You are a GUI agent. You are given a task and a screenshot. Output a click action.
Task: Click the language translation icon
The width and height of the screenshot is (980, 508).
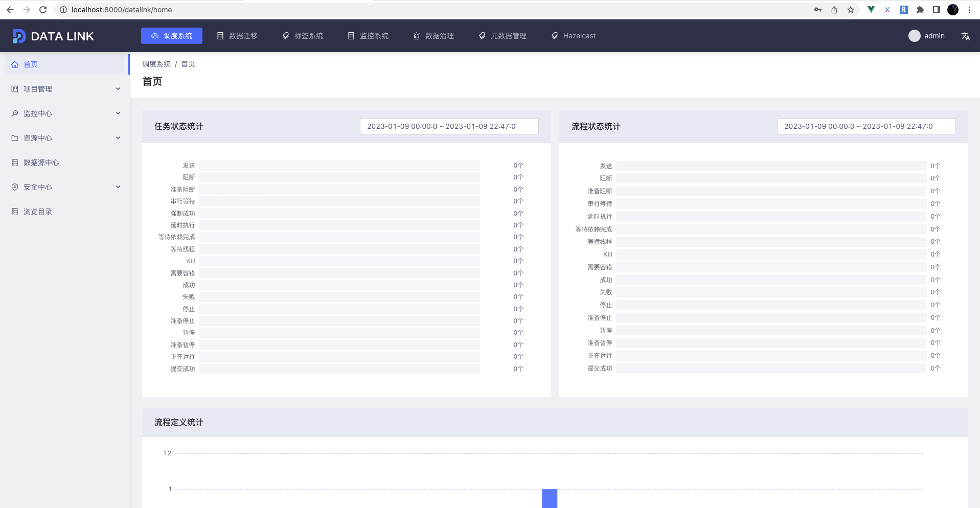coord(965,36)
